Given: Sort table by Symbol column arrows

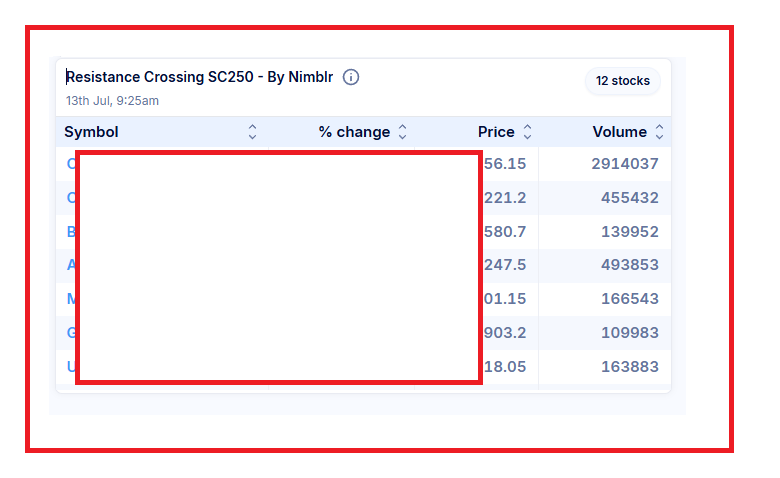Looking at the screenshot, I should point(252,132).
